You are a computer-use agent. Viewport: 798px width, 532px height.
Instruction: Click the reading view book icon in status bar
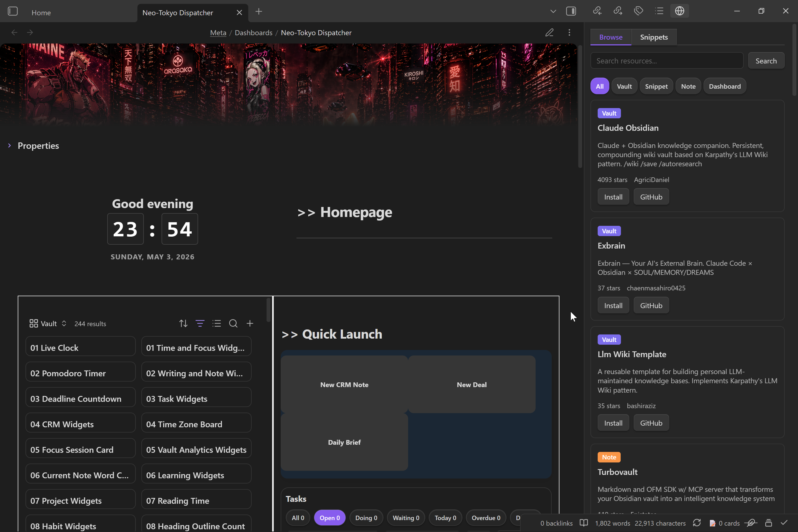pyautogui.click(x=584, y=523)
